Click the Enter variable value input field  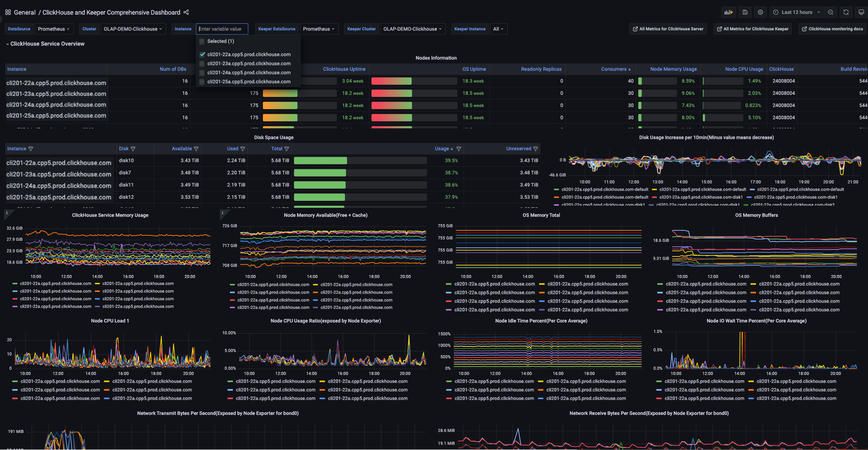222,29
